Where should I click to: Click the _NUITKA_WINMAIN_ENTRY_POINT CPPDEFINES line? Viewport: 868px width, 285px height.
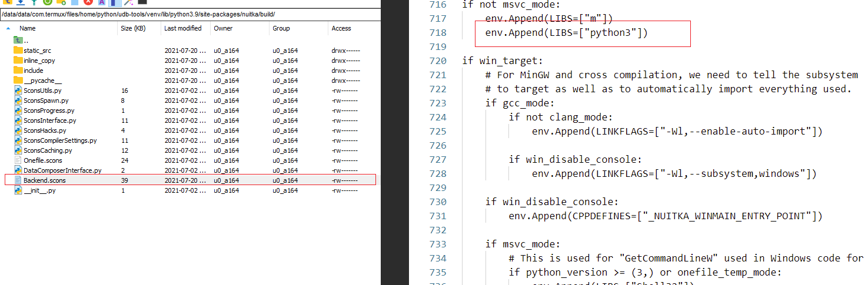(666, 216)
